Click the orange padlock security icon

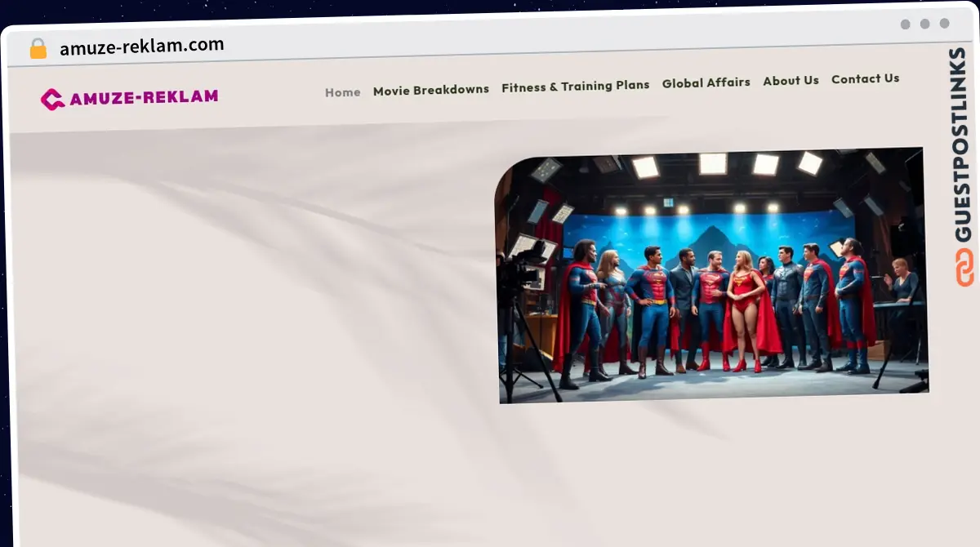click(38, 49)
